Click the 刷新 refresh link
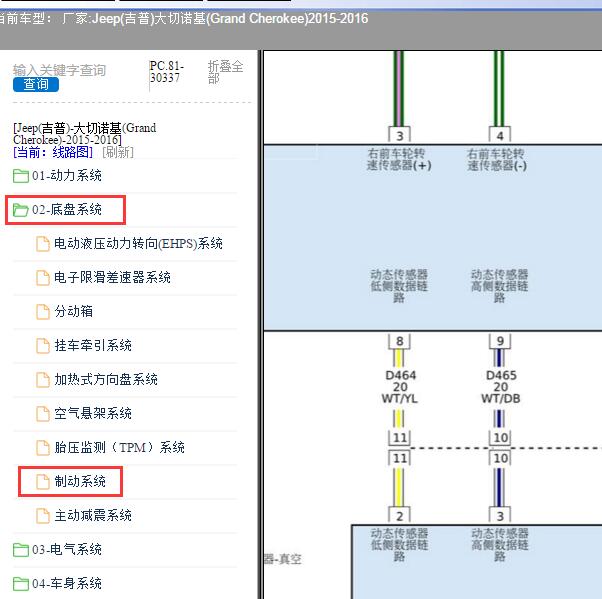This screenshot has width=602, height=599. tap(118, 152)
